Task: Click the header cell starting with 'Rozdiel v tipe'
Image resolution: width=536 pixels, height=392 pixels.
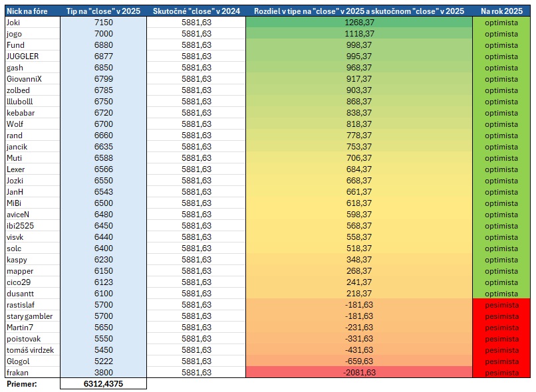Action: coord(358,11)
